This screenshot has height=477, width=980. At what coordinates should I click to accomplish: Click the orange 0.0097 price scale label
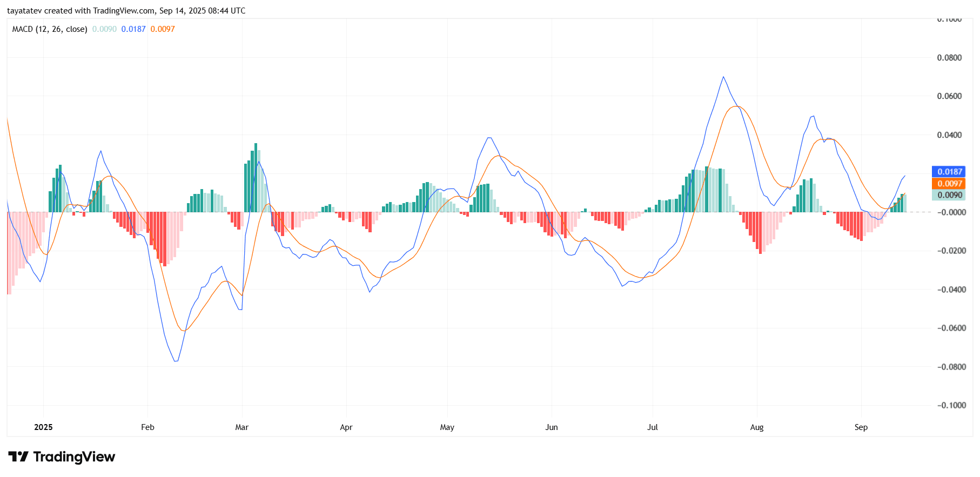(x=949, y=184)
